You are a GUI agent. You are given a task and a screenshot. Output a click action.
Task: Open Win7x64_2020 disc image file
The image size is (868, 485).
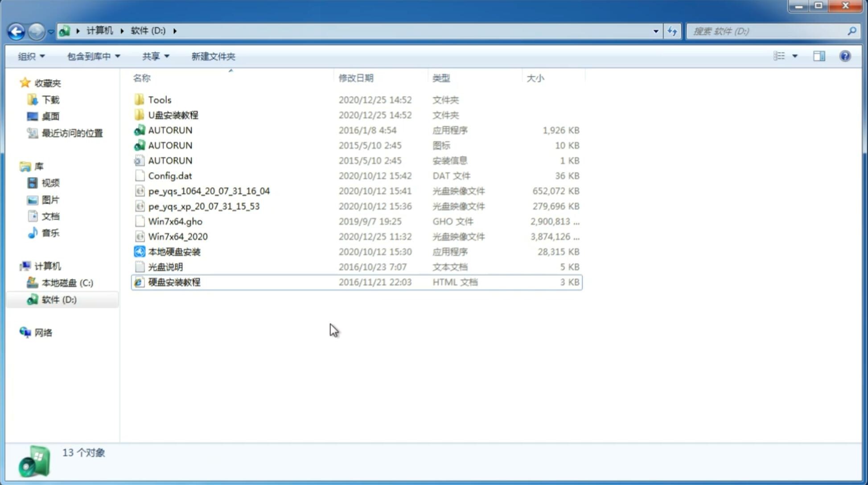(x=177, y=237)
